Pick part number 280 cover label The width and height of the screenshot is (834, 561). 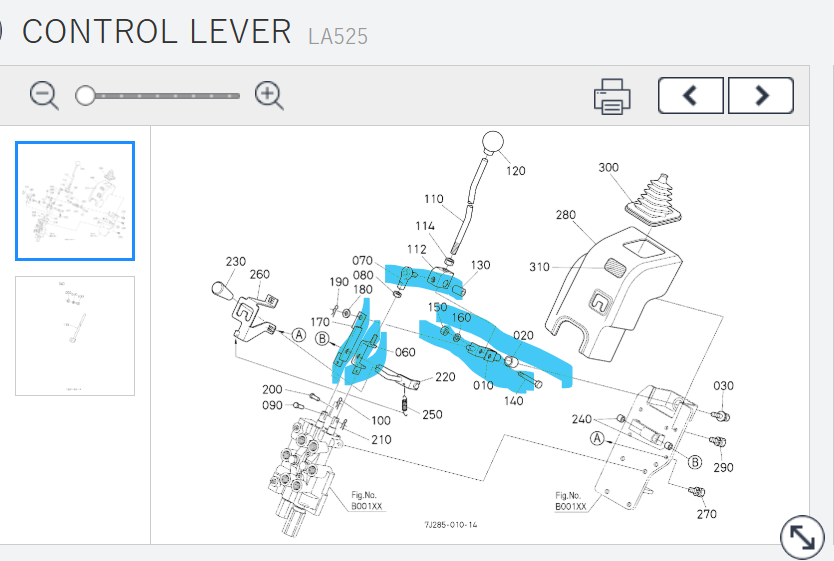566,214
